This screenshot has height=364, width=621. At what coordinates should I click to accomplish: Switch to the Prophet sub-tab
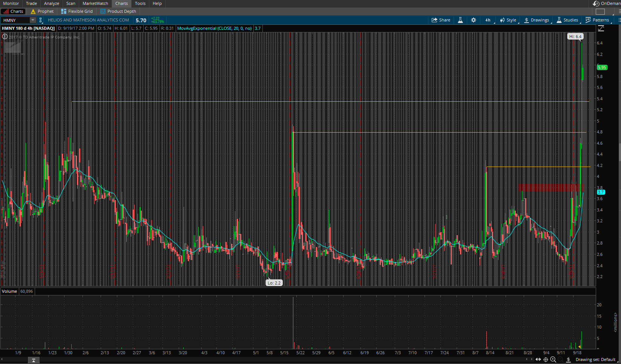pos(42,11)
